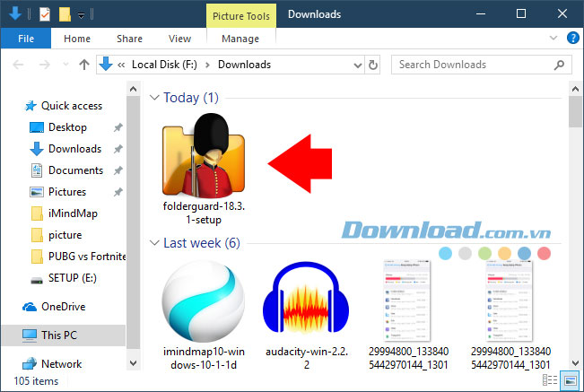Click the "audacity-win-2.2.2" file name
Viewport: 584px width, 392px height.
point(306,358)
